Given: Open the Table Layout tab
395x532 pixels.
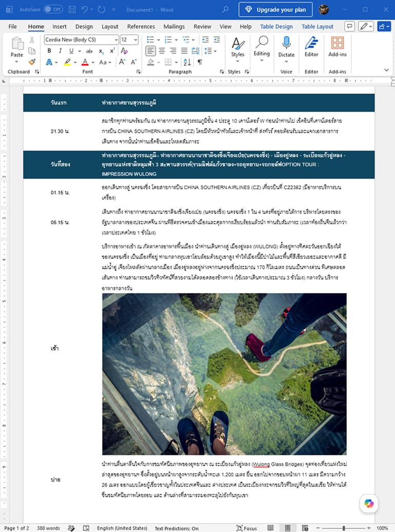Looking at the screenshot, I should click(x=317, y=26).
